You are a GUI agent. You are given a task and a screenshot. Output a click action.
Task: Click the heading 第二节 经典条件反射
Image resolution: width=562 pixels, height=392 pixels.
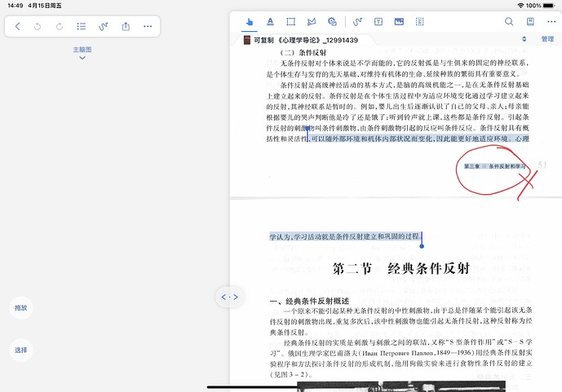coord(401,268)
